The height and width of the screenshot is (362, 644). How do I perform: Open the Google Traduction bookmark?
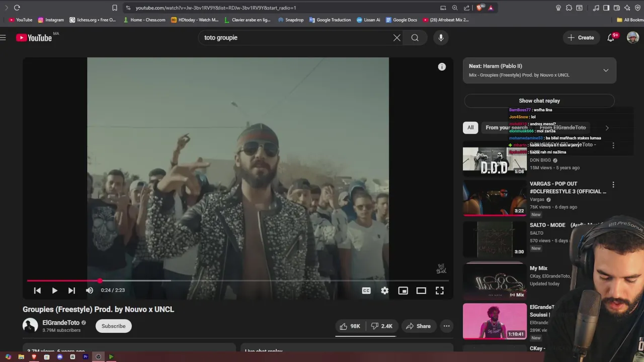tap(330, 20)
